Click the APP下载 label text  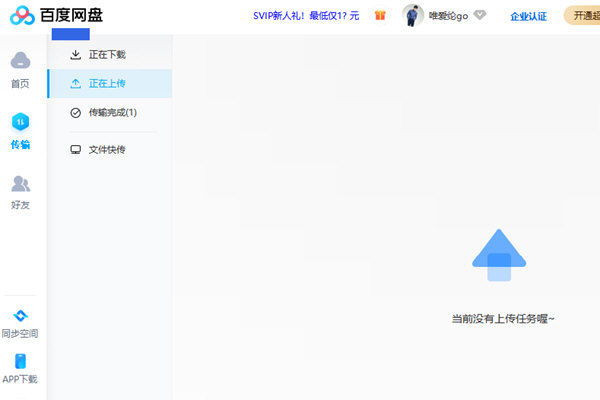pos(20,379)
